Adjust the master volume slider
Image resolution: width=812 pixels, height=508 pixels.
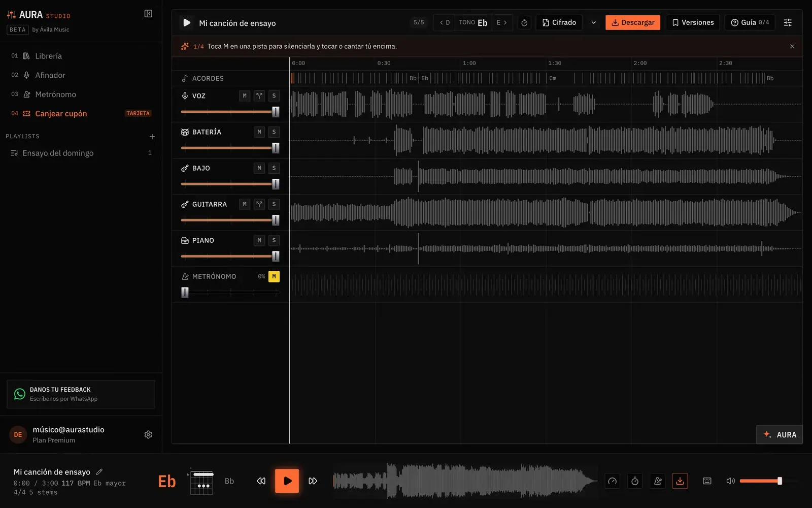[768, 481]
